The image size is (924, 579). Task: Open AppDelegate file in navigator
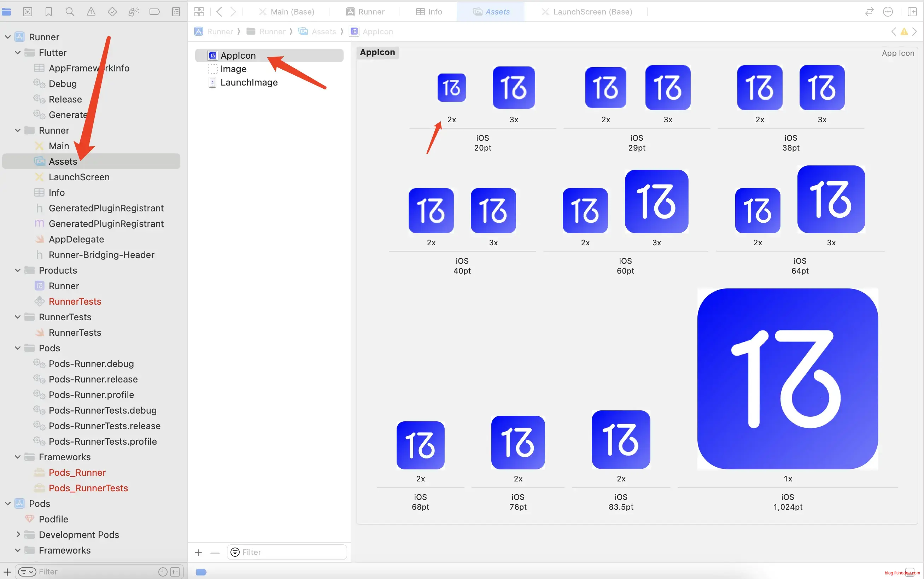point(76,239)
